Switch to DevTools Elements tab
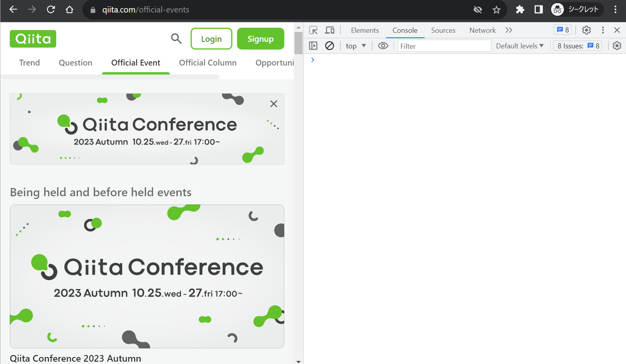 pyautogui.click(x=365, y=30)
